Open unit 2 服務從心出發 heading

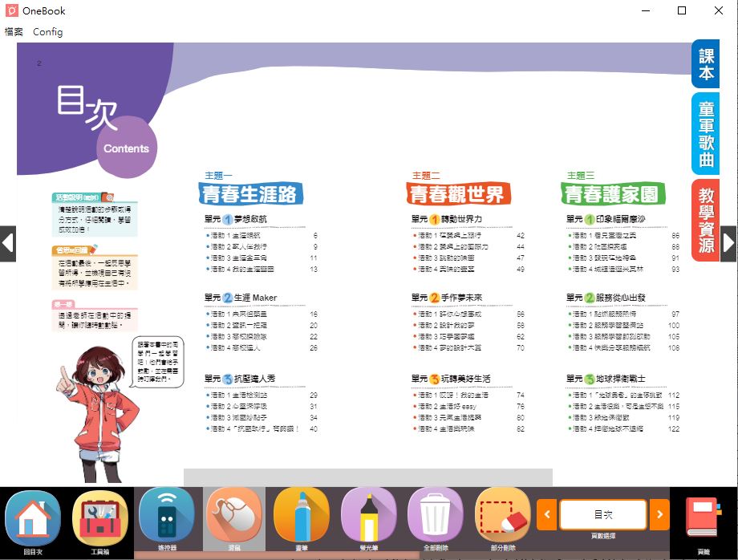pos(606,298)
